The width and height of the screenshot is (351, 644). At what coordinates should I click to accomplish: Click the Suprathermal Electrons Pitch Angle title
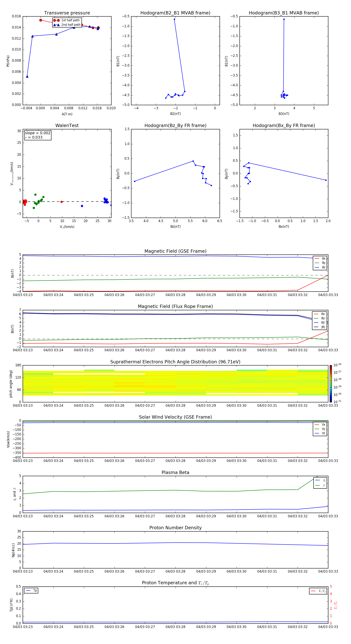coord(175,362)
